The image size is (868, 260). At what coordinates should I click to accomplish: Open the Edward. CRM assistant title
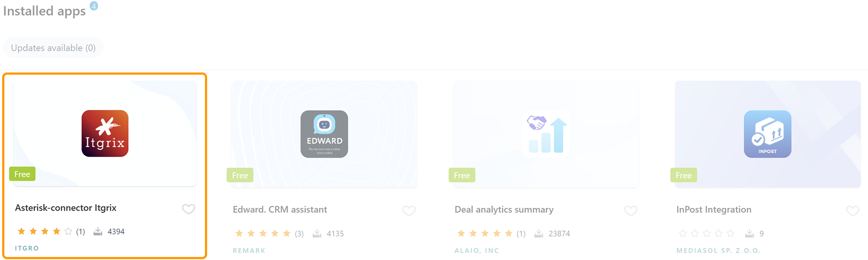[280, 210]
